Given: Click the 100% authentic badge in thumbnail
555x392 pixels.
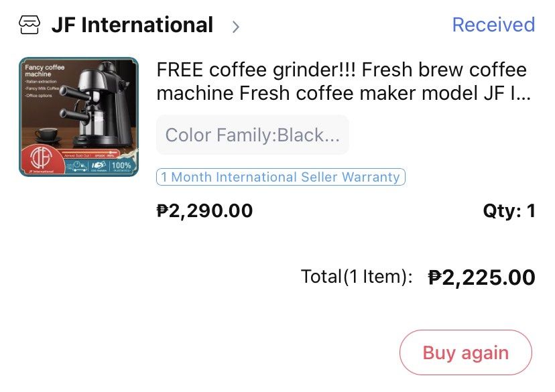Looking at the screenshot, I should click(x=121, y=165).
